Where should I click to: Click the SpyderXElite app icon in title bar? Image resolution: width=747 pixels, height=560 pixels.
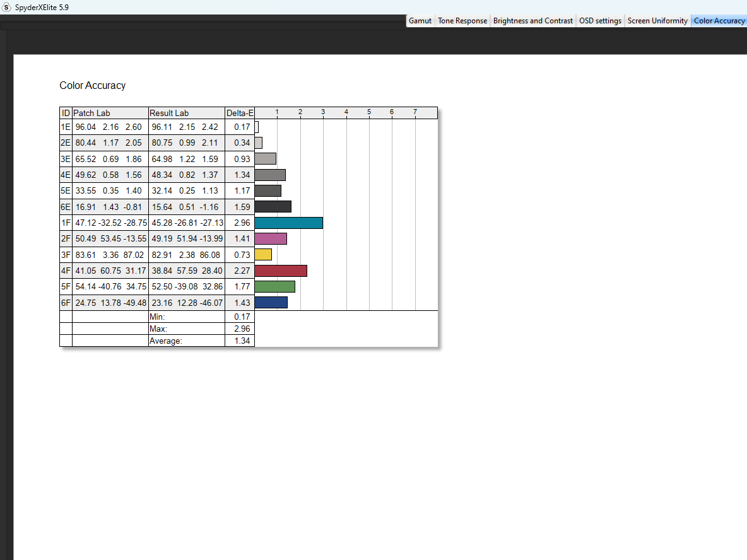7,7
